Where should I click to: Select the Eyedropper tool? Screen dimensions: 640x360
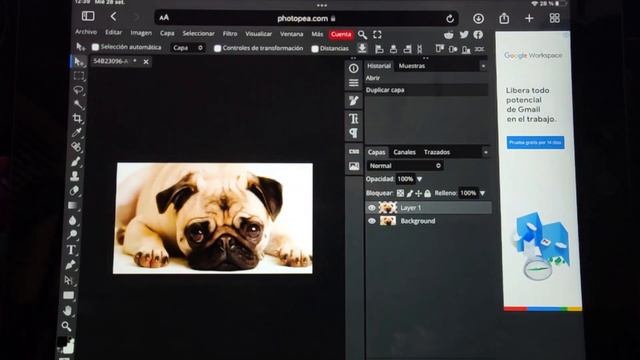77,132
